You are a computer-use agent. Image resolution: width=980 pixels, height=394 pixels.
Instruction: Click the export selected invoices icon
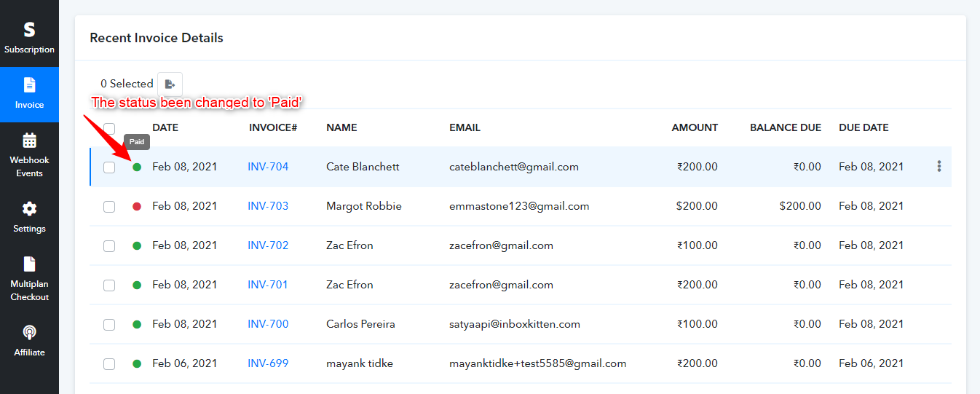pyautogui.click(x=170, y=84)
